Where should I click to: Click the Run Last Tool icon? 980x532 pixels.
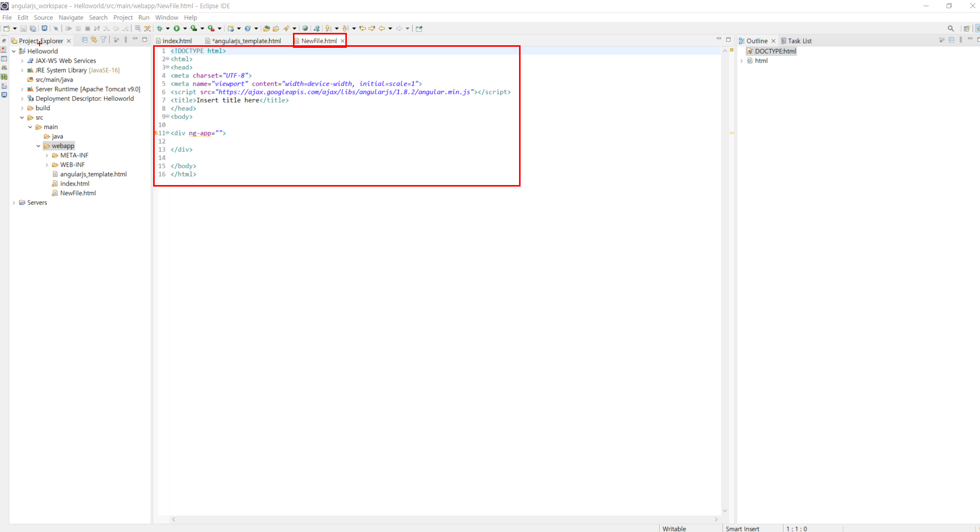tap(211, 28)
